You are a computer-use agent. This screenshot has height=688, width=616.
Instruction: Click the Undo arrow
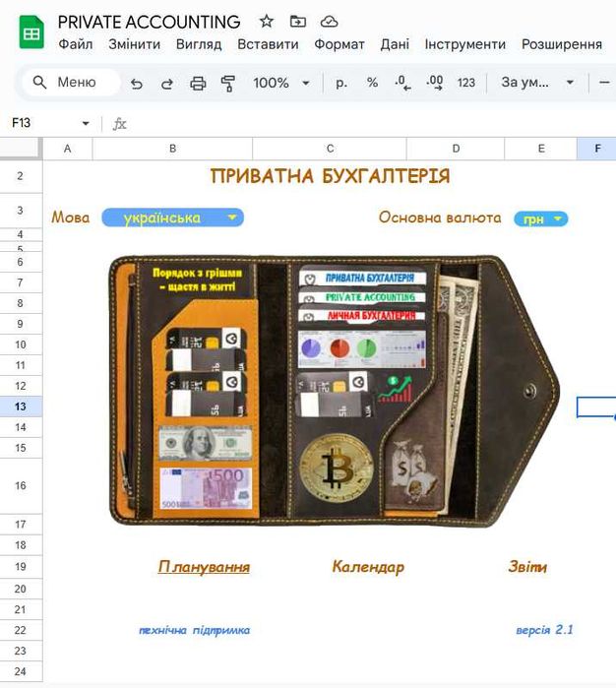tap(137, 83)
